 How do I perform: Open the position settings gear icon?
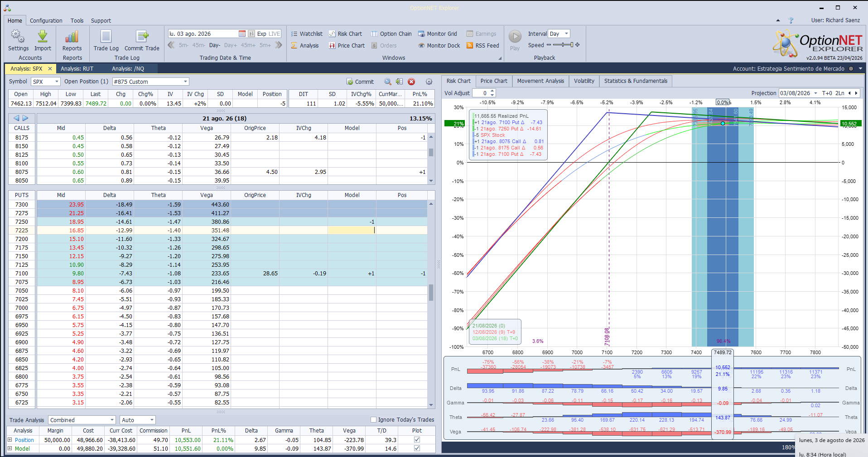click(429, 82)
